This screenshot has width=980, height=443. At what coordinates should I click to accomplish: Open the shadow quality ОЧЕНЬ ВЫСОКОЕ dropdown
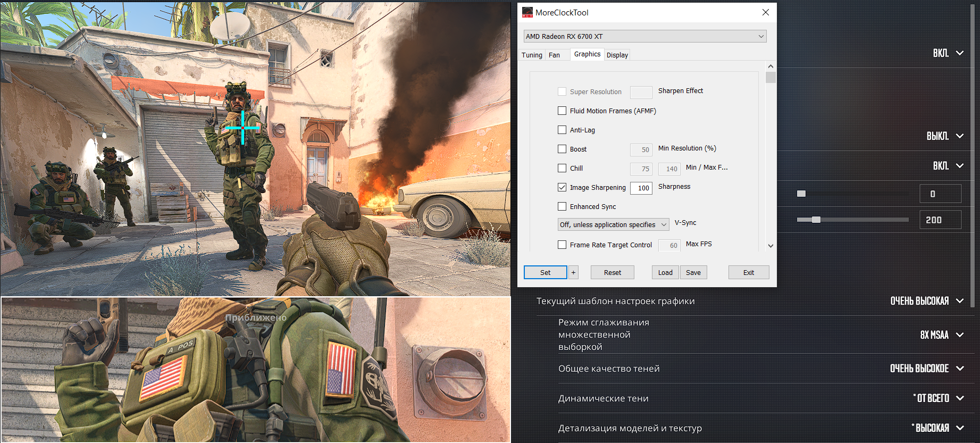[927, 369]
